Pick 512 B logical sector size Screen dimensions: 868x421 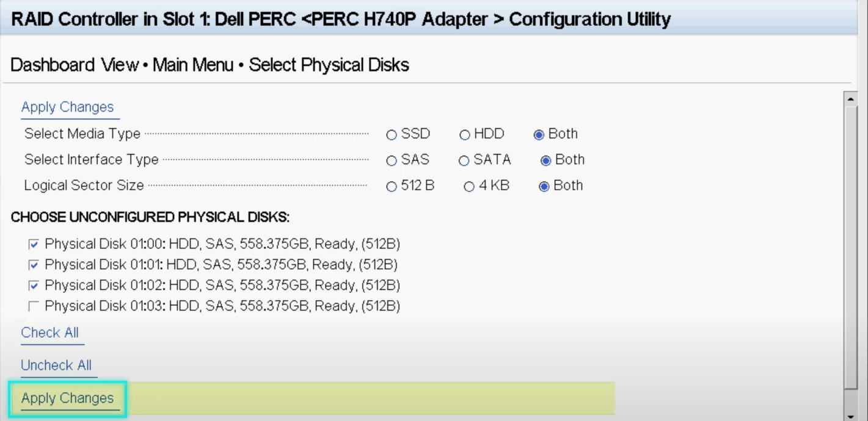pos(392,187)
